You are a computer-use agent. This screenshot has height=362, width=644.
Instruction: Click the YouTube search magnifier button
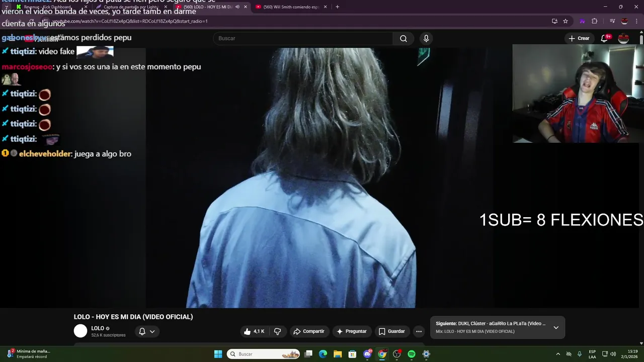tap(404, 38)
